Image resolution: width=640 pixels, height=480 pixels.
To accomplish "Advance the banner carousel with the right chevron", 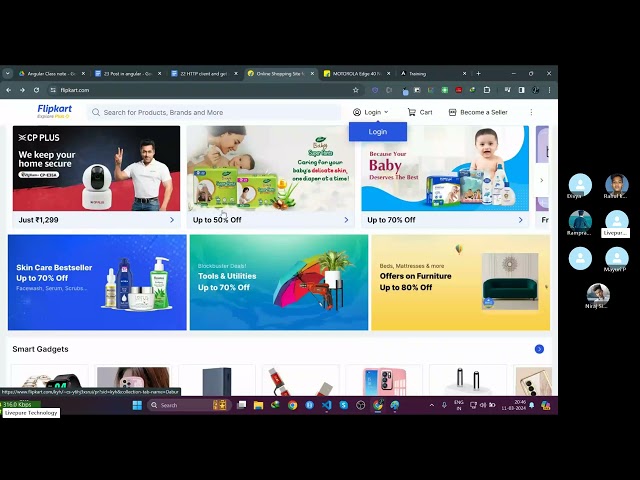I will pos(542,180).
